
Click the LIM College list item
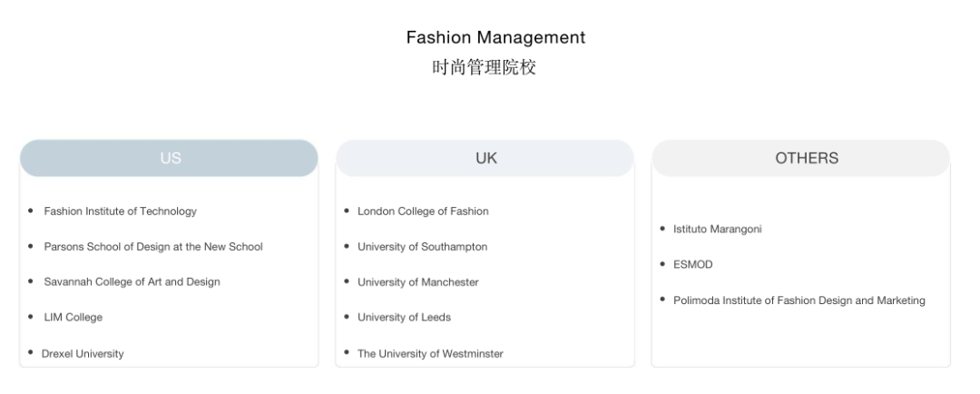73,318
